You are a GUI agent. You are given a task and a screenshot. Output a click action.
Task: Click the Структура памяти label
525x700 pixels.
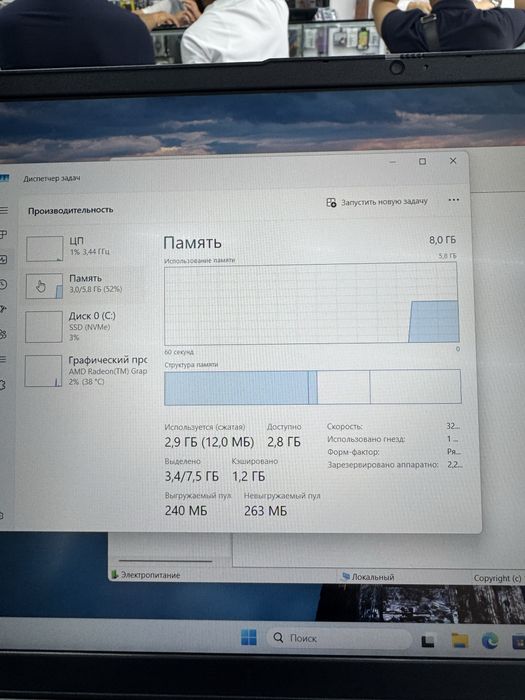[x=191, y=365]
